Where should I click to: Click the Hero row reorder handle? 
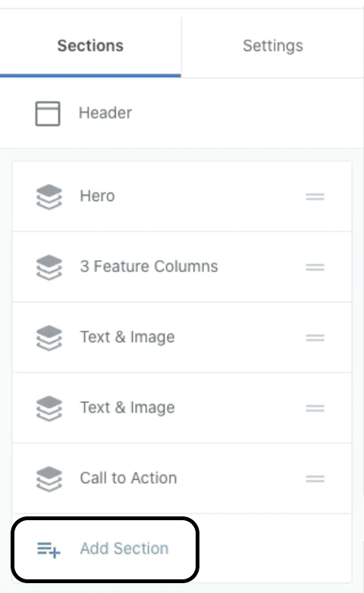pos(315,196)
